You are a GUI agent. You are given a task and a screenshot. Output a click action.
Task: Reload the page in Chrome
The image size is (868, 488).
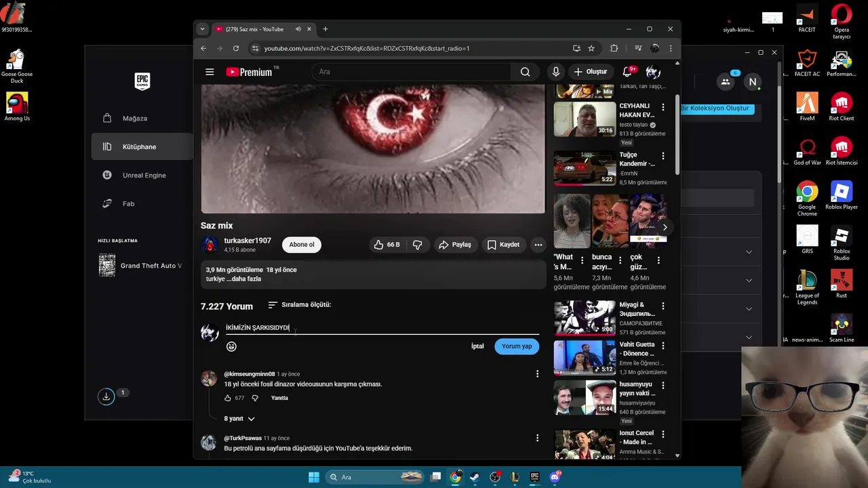coord(236,48)
